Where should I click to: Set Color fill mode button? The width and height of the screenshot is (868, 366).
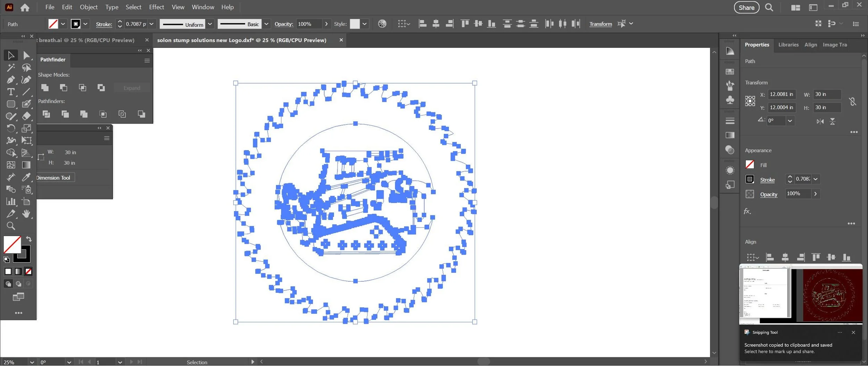coord(8,272)
